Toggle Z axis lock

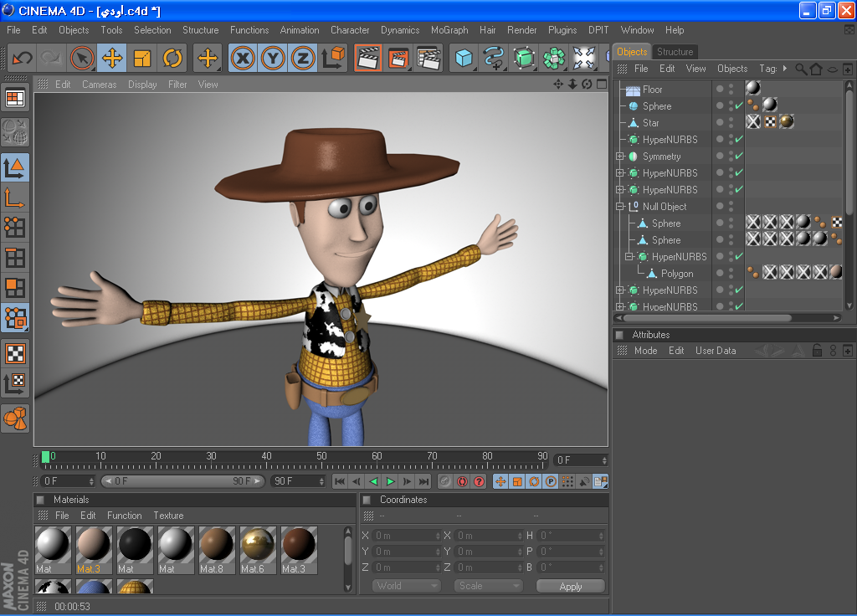pyautogui.click(x=303, y=58)
